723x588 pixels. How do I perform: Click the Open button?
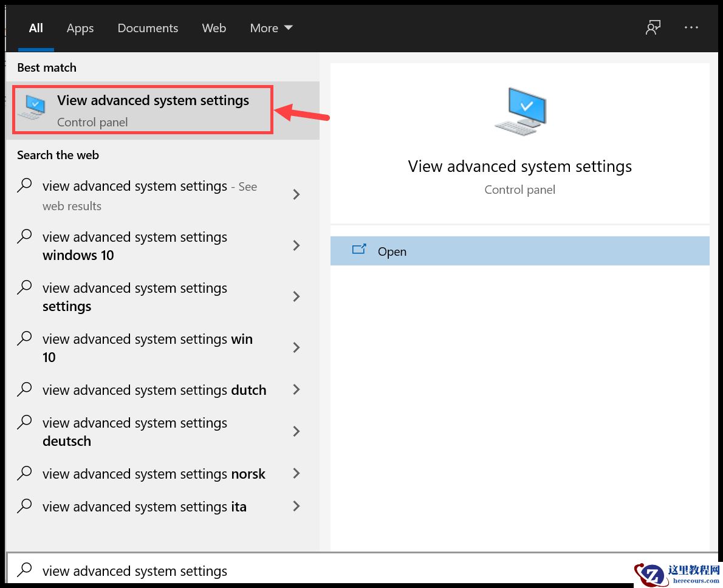coord(392,251)
